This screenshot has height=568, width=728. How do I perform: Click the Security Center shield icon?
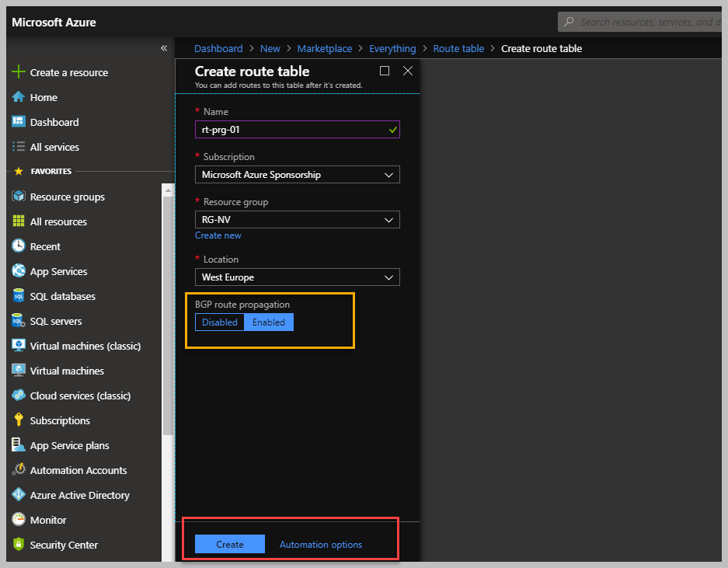19,545
